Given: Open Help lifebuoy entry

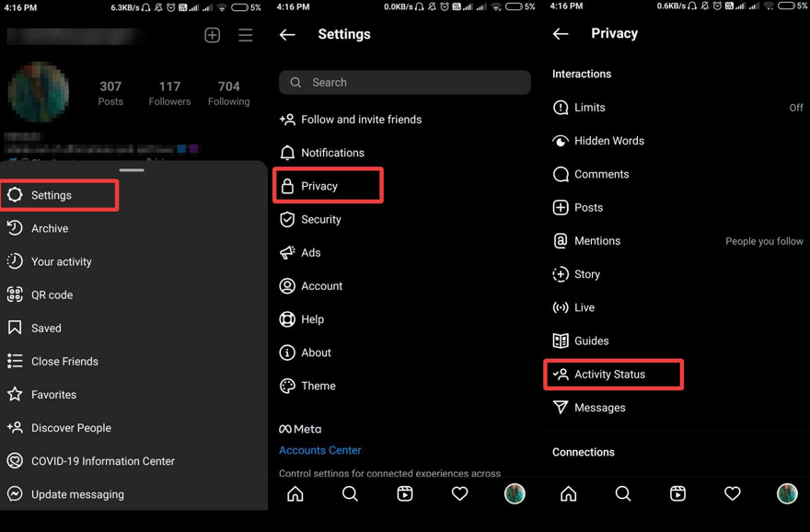Looking at the screenshot, I should click(x=404, y=319).
